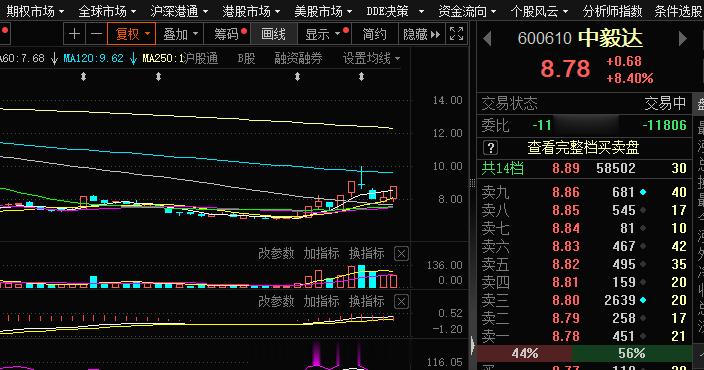Close the MACD indicator panel
Screen dimensions: 704x370
pyautogui.click(x=401, y=302)
